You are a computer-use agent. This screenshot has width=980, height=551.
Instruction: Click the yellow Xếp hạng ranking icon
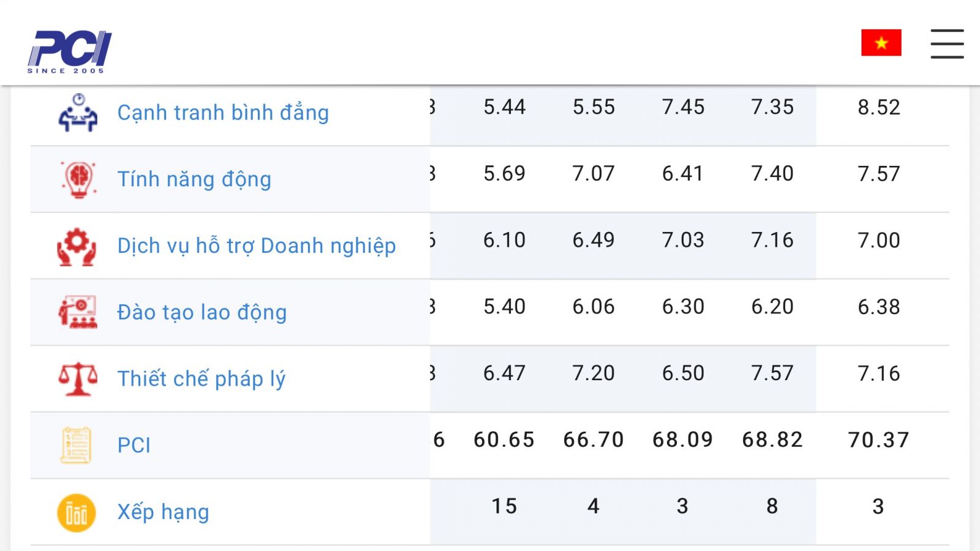pyautogui.click(x=77, y=512)
